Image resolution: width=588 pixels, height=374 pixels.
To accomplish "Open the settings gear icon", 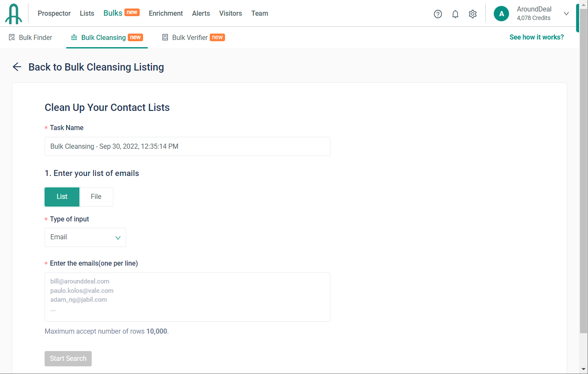I will pyautogui.click(x=473, y=14).
